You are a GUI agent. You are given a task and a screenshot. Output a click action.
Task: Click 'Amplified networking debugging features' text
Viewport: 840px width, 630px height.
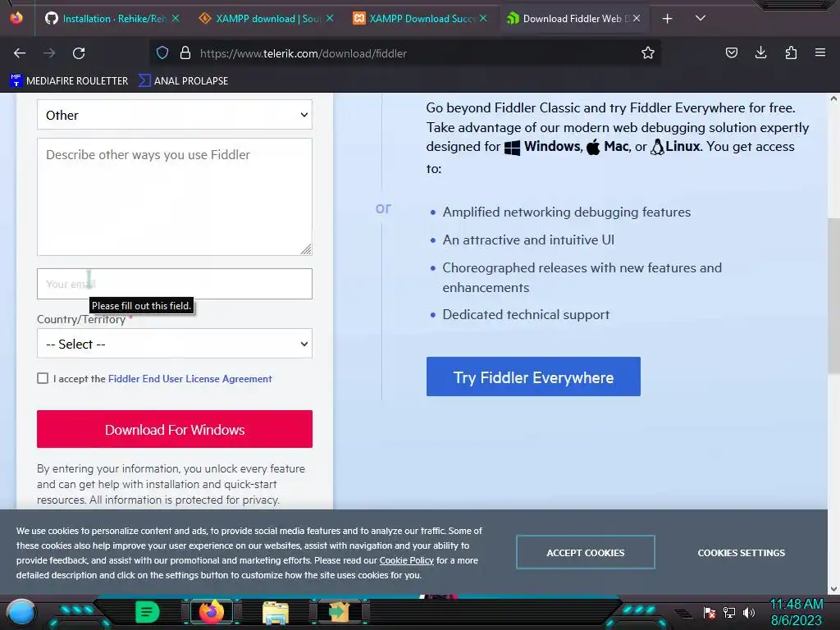coord(566,212)
